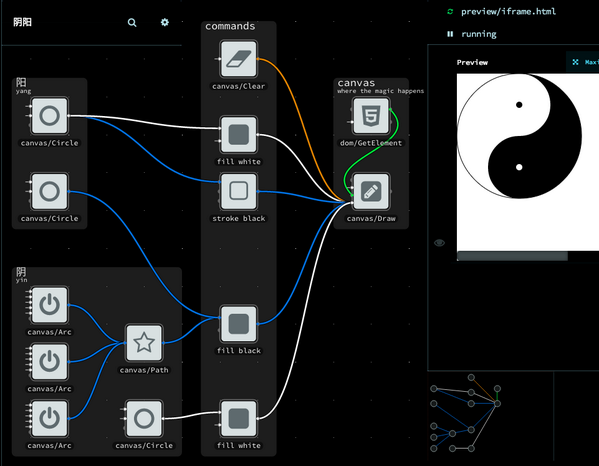Click the Preview panel heading

pos(472,62)
